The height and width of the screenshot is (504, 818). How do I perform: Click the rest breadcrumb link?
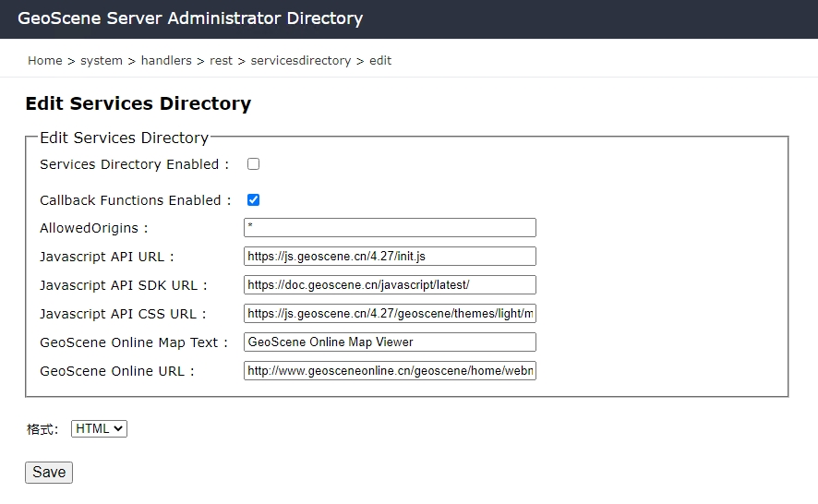click(221, 61)
